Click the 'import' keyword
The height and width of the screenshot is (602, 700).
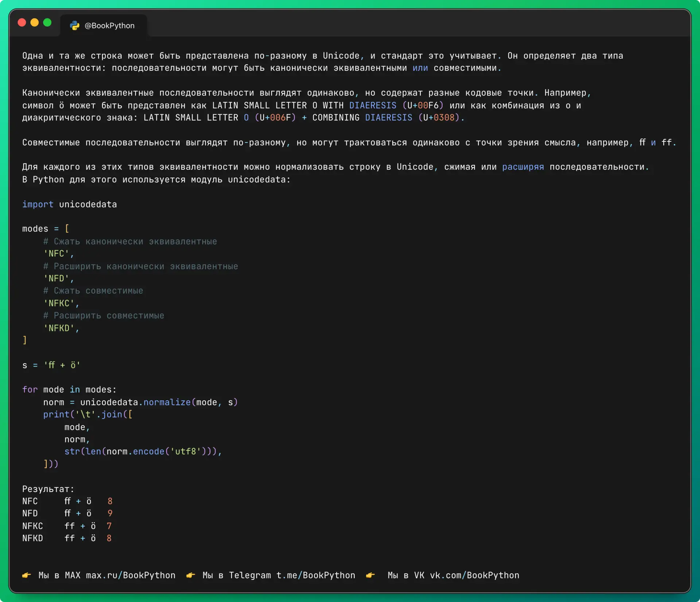click(38, 204)
